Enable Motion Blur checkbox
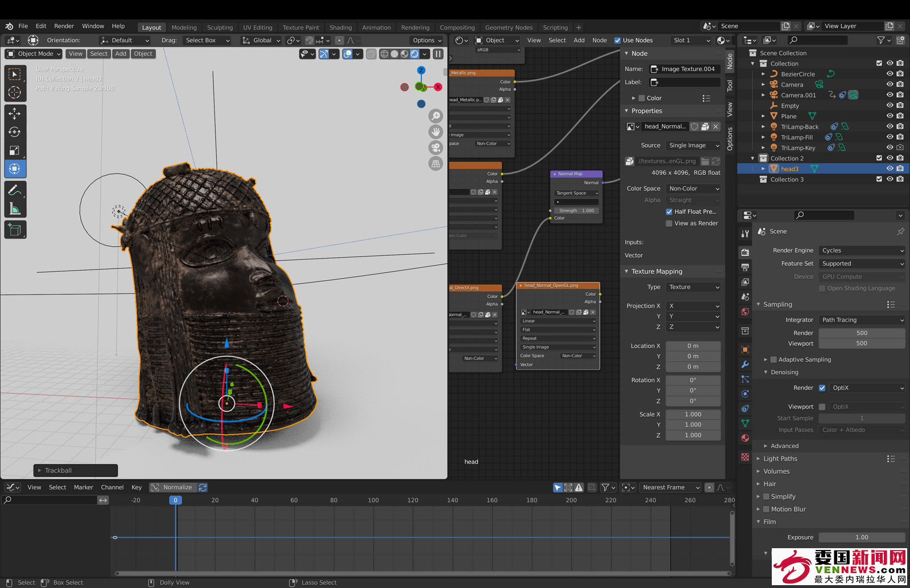 tap(766, 509)
